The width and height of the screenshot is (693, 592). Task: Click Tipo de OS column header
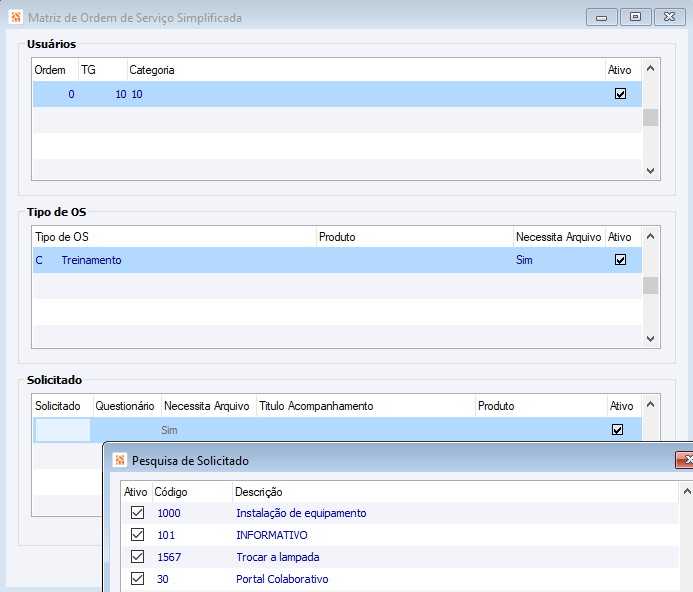175,237
